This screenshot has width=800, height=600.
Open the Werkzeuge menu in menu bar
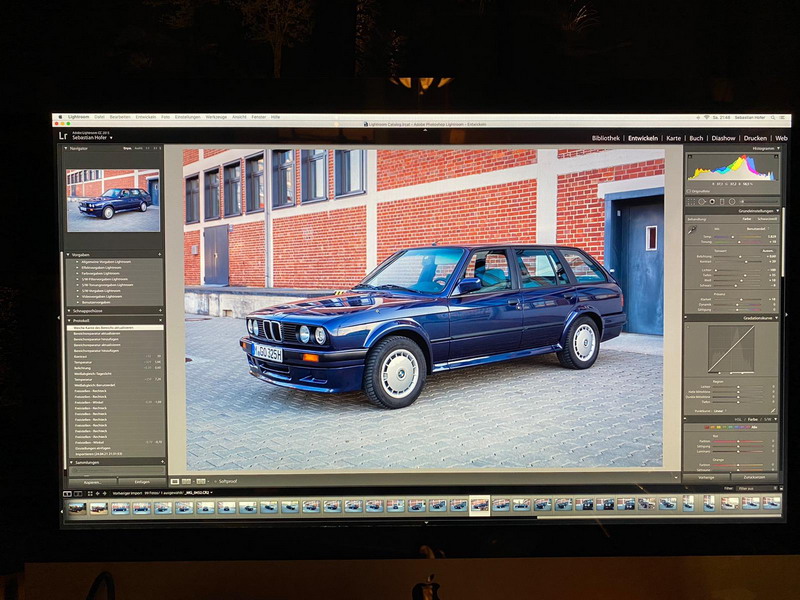point(217,117)
